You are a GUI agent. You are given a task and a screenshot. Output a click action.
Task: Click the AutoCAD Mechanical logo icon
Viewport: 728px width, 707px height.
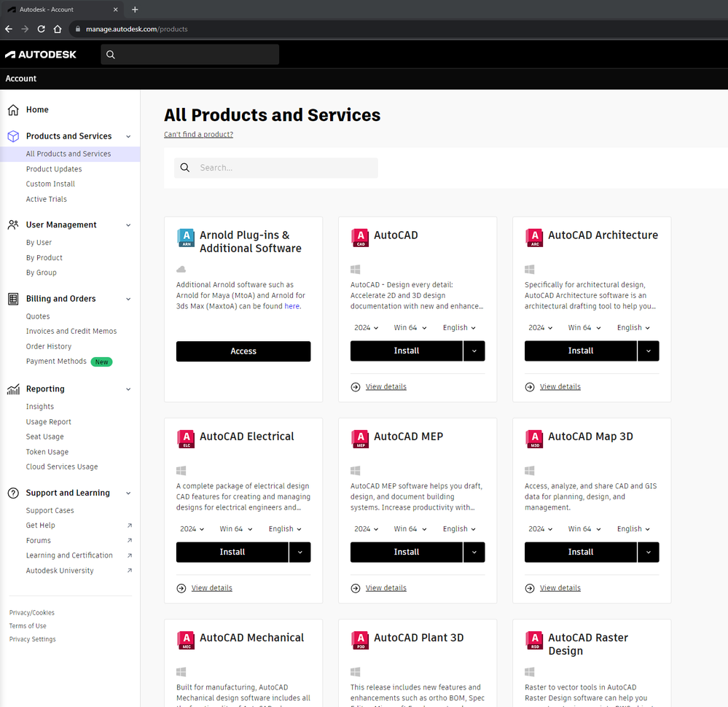coord(186,640)
